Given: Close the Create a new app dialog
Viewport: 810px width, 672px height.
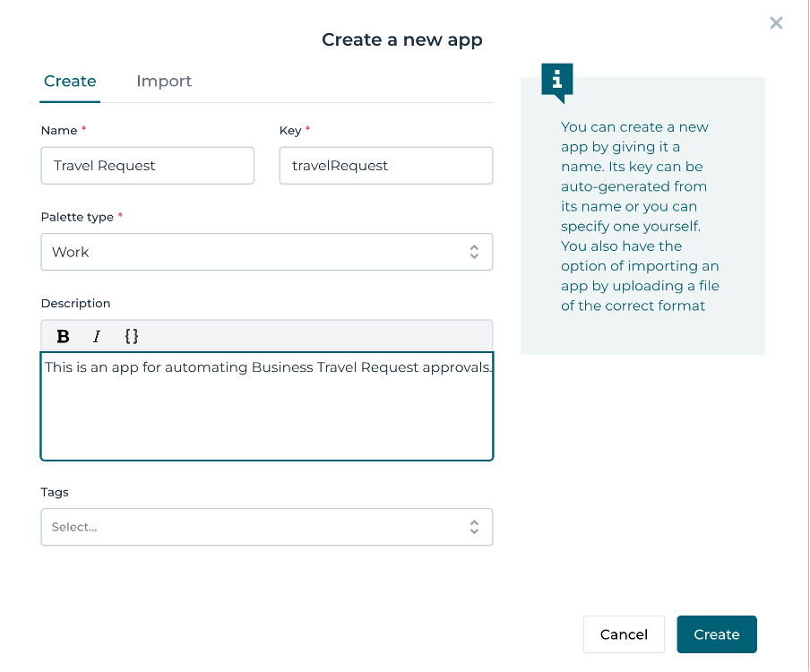Looking at the screenshot, I should click(x=776, y=23).
